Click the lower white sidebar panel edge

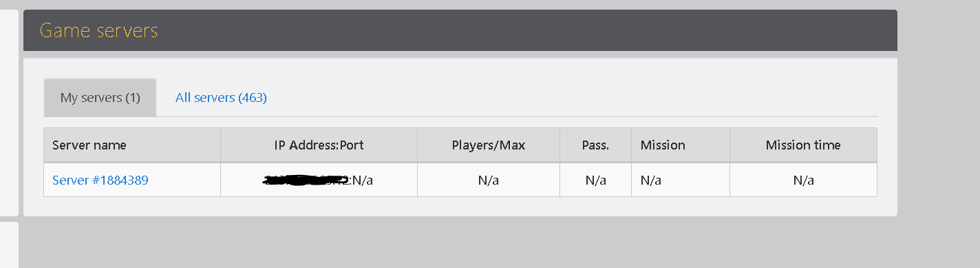pos(9,245)
